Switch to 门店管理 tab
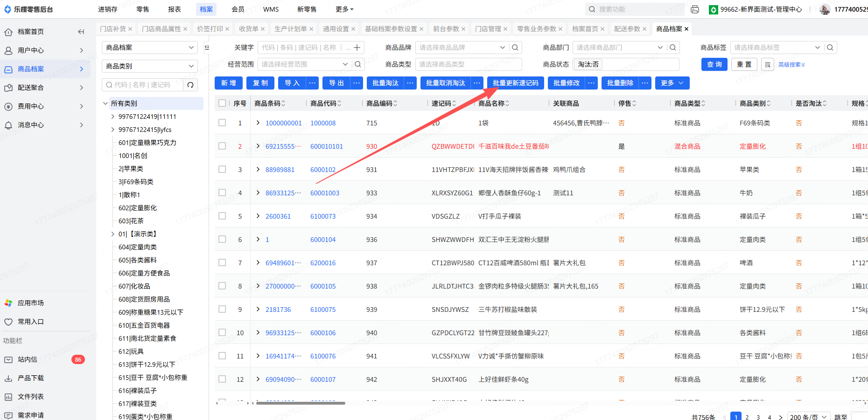Viewport: 868px width, 420px height. point(488,29)
